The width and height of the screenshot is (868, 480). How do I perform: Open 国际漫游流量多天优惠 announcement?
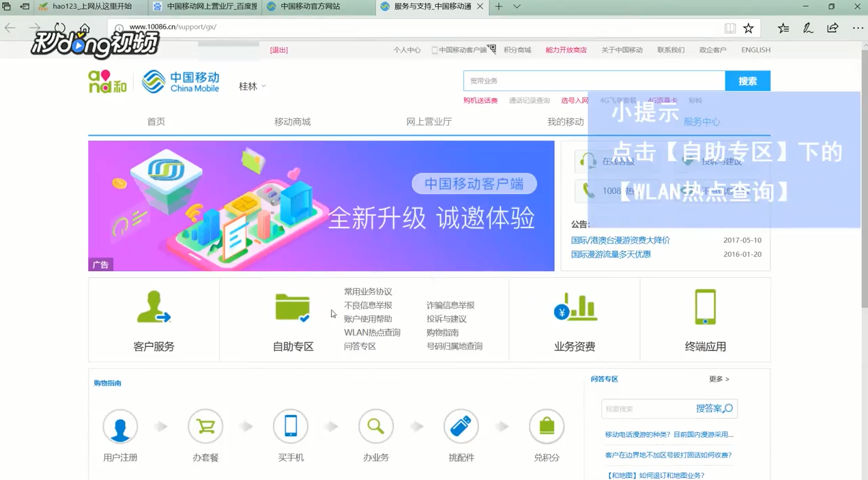[x=611, y=254]
